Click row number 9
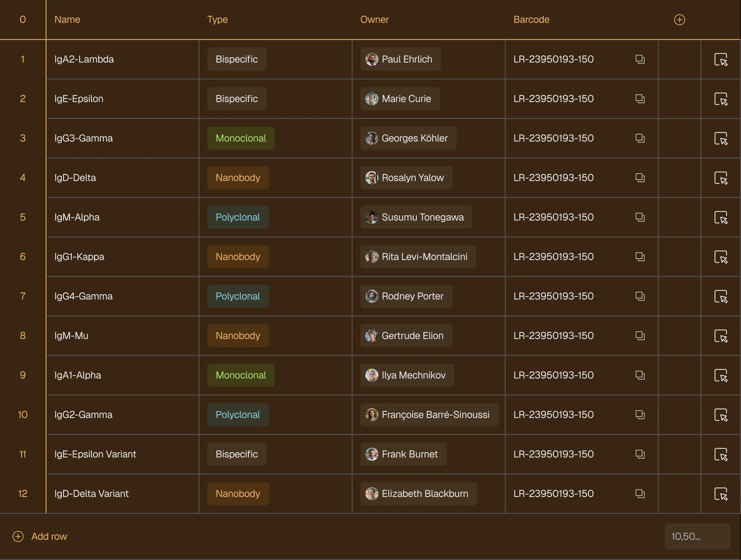This screenshot has width=741, height=560. pos(22,375)
